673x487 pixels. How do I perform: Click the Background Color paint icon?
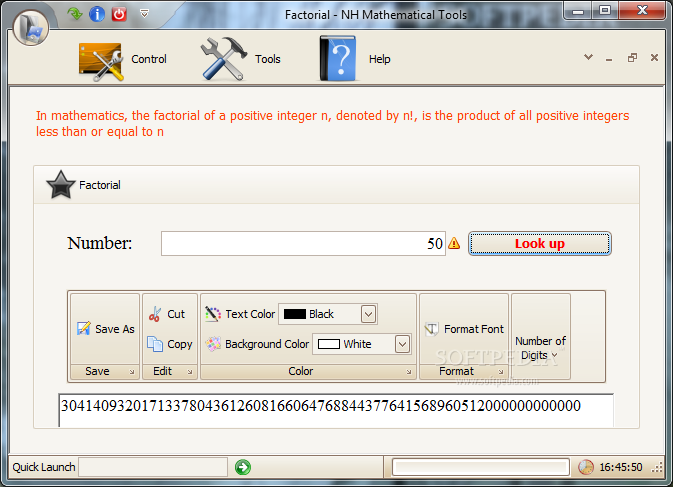213,344
